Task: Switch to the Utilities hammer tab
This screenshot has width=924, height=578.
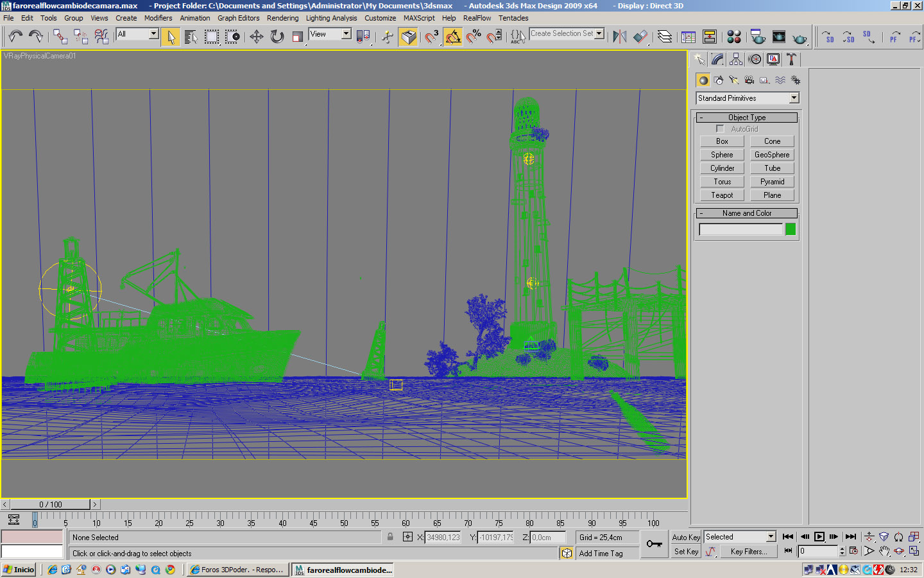Action: click(x=792, y=59)
